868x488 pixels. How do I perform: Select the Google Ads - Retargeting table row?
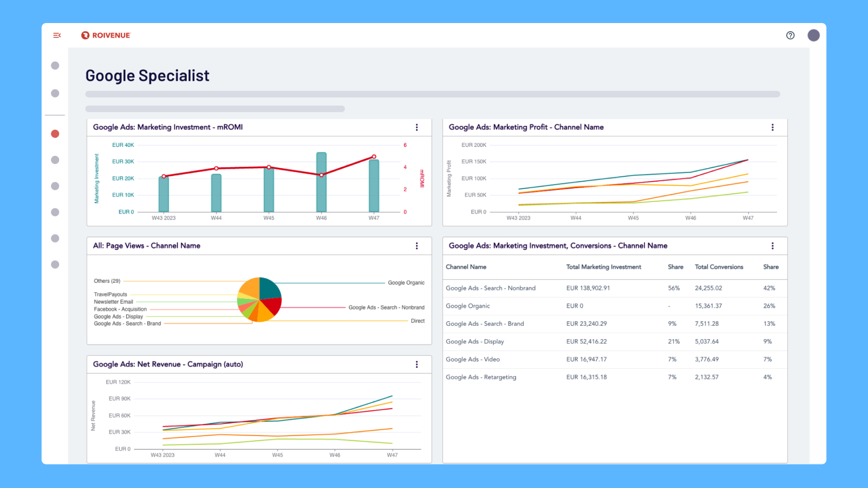click(615, 377)
